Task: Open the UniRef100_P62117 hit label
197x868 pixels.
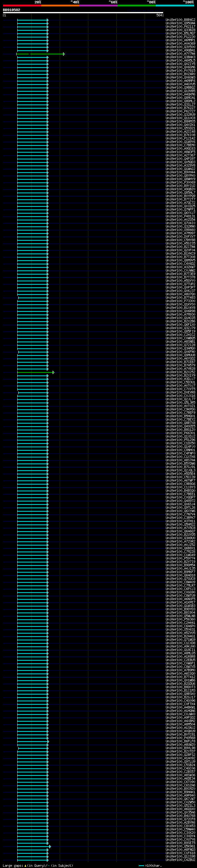Action: click(180, 26)
